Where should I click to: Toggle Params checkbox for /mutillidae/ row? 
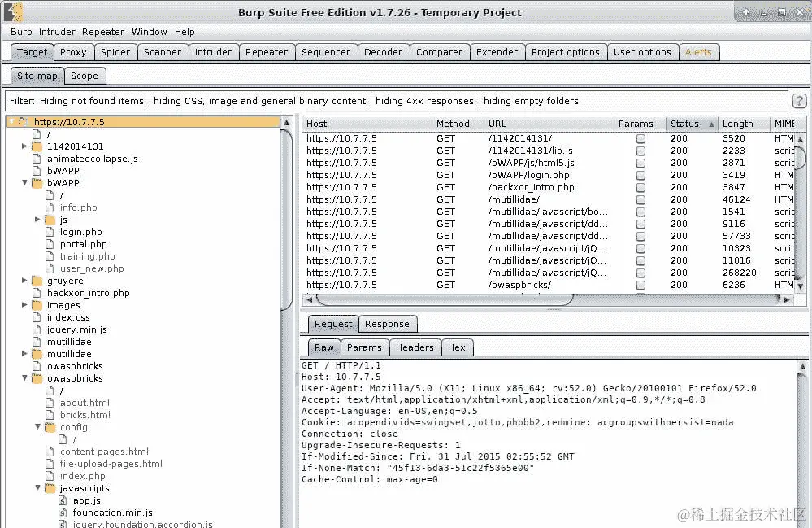pos(640,199)
